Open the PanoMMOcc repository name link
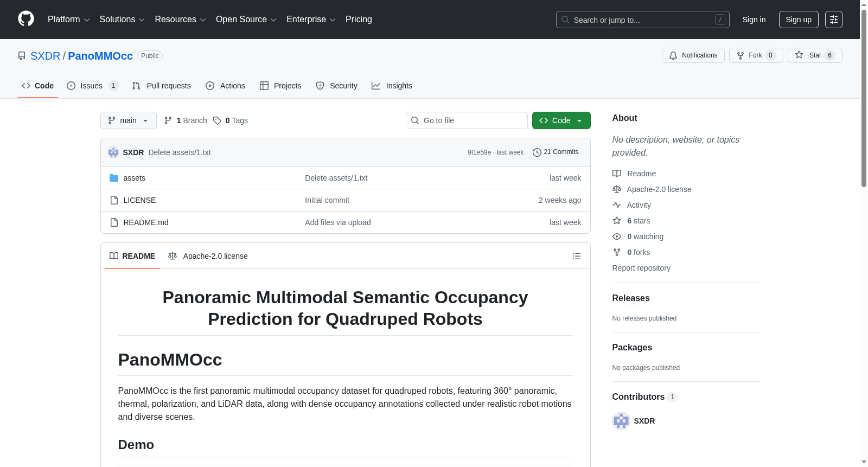The width and height of the screenshot is (868, 467). (100, 56)
